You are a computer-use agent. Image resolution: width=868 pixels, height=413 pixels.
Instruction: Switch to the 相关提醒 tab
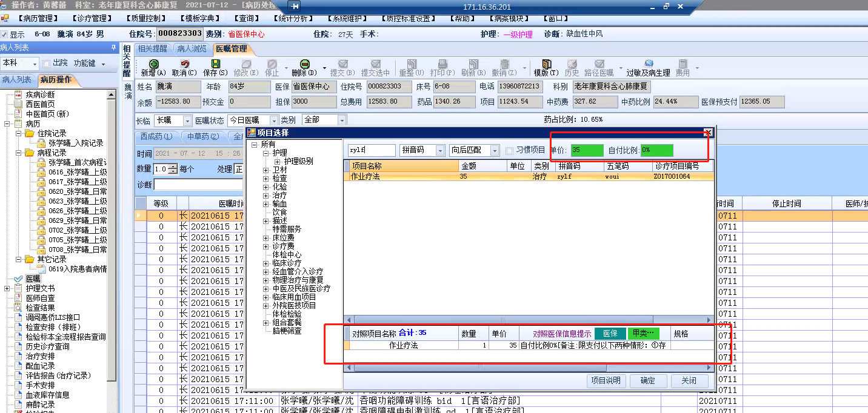[152, 48]
